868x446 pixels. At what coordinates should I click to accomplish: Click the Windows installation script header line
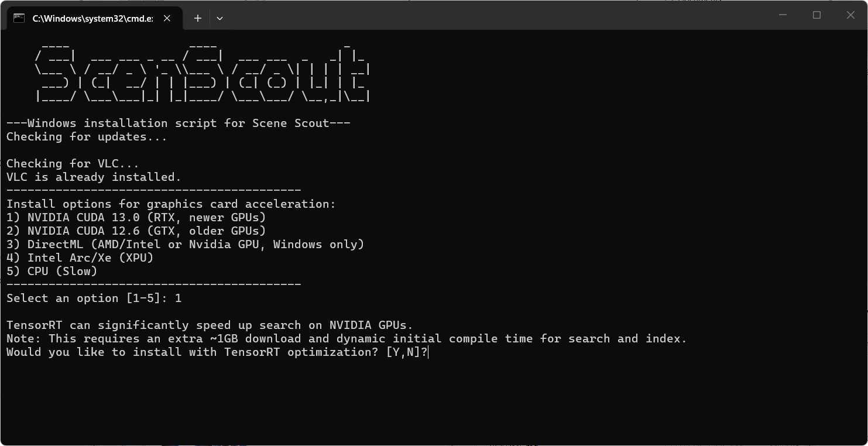click(179, 123)
